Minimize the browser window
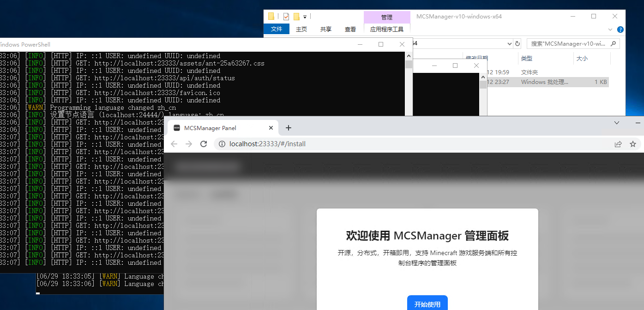Screen dimensions: 644x310 (x=638, y=123)
